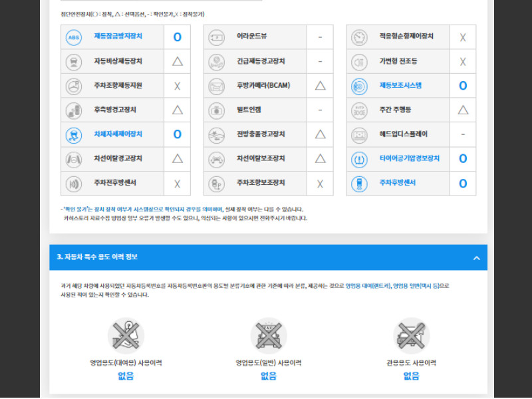Click the triangle status of 후방카메라(BCAM)
This screenshot has width=532, height=399.
coord(321,86)
